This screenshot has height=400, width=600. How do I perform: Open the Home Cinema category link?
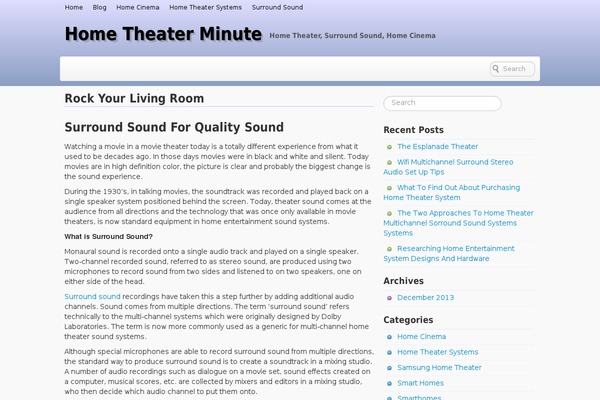422,337
